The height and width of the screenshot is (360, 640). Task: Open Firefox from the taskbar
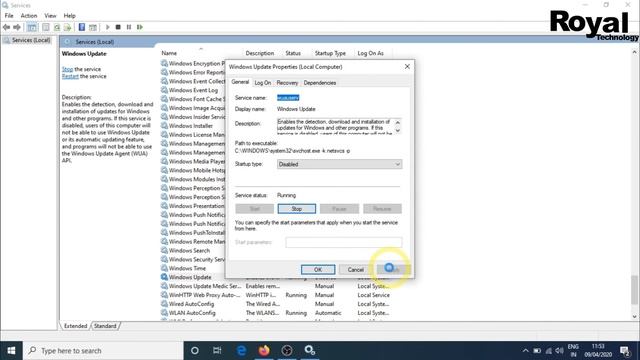pyautogui.click(x=264, y=351)
